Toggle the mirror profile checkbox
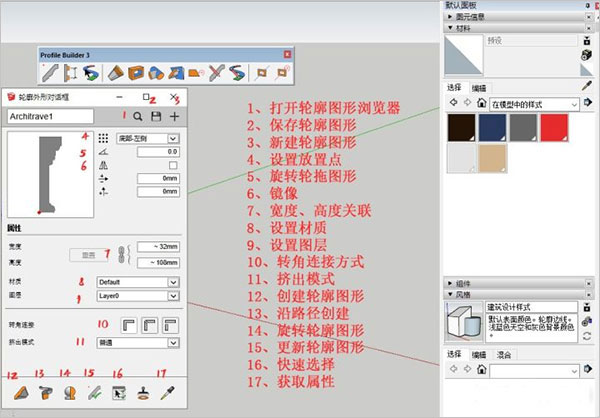Image resolution: width=600 pixels, height=418 pixels. coord(173,165)
